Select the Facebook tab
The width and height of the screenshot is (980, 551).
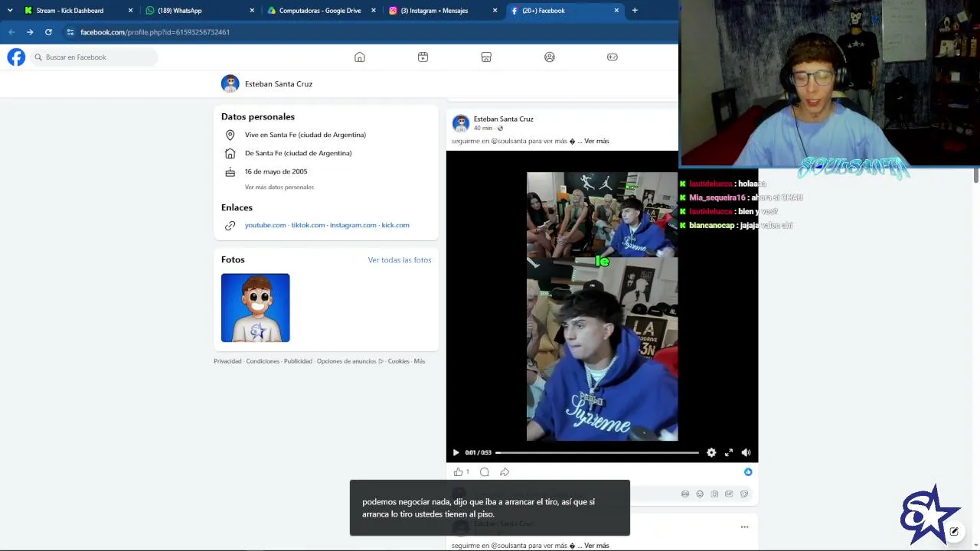[564, 11]
